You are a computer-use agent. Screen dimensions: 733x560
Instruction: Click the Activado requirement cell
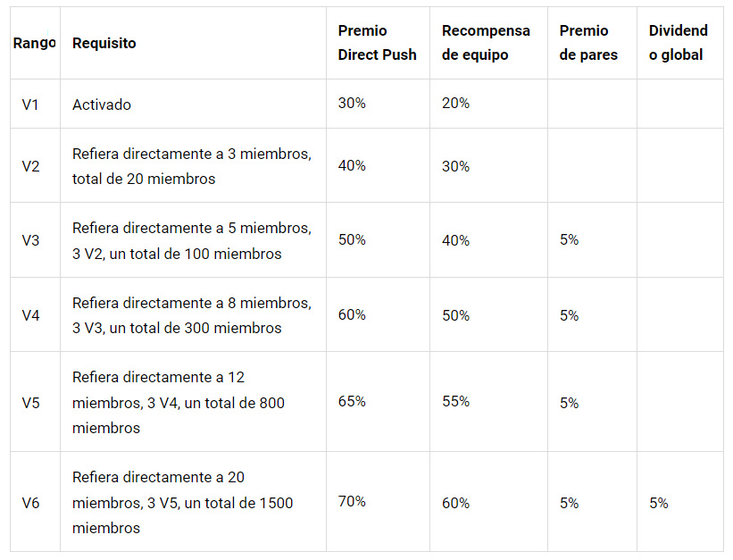(x=102, y=104)
